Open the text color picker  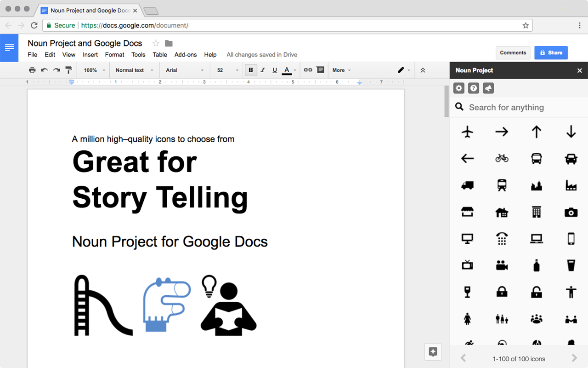[287, 70]
